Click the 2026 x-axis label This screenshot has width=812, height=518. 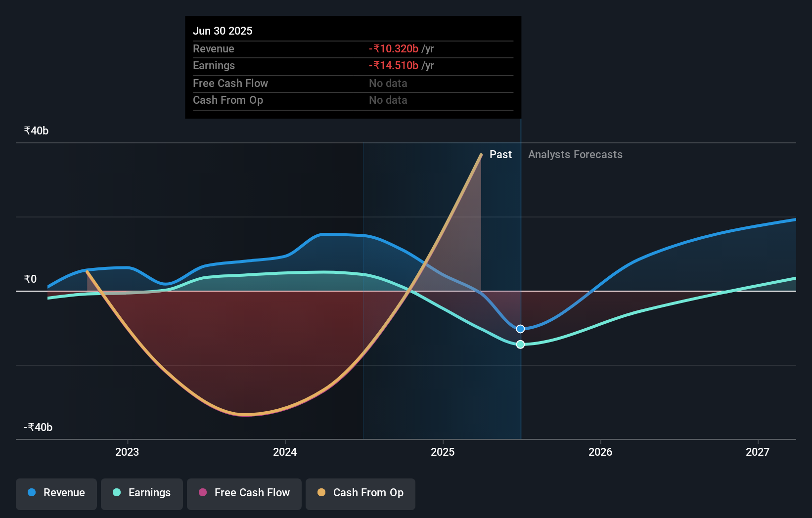coord(600,452)
